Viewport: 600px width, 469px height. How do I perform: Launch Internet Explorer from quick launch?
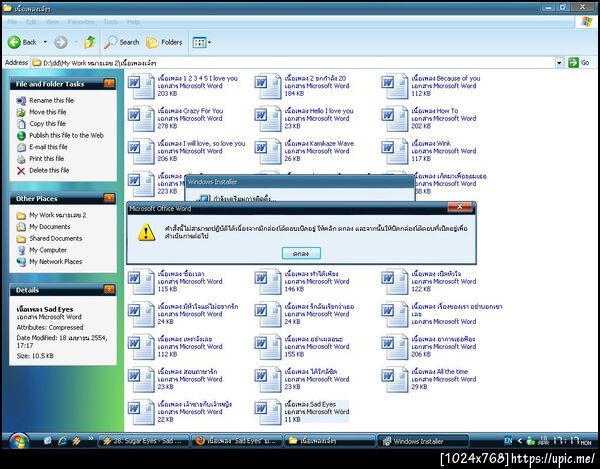pyautogui.click(x=62, y=441)
